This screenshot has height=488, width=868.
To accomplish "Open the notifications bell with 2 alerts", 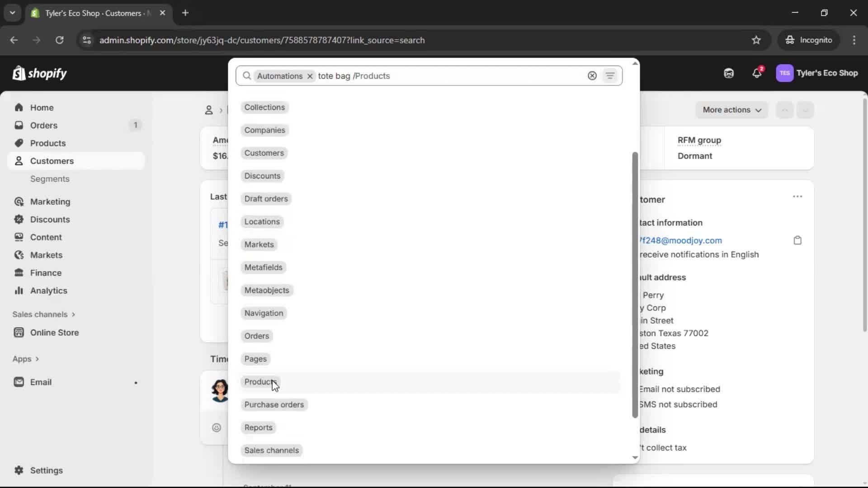I will (x=757, y=73).
